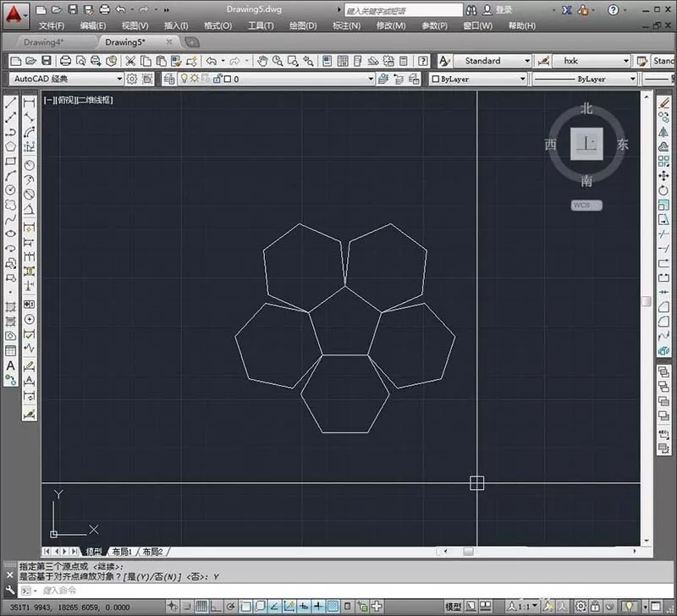
Task: Toggle Object Snap Tracking in status bar
Action: click(x=274, y=607)
